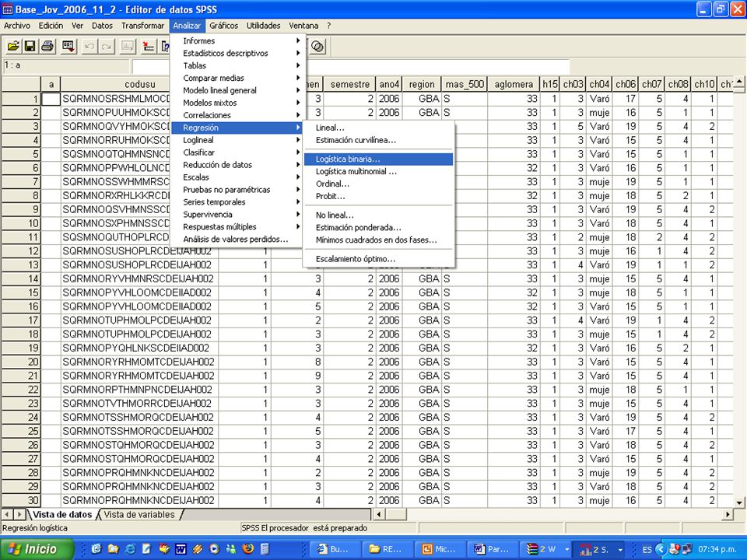Expand the Comparar medias submenu
Image resolution: width=747 pixels, height=560 pixels.
(x=237, y=78)
